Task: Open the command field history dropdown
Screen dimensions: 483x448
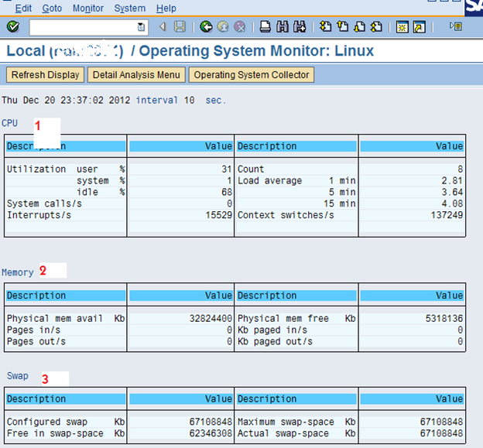Action: (141, 27)
